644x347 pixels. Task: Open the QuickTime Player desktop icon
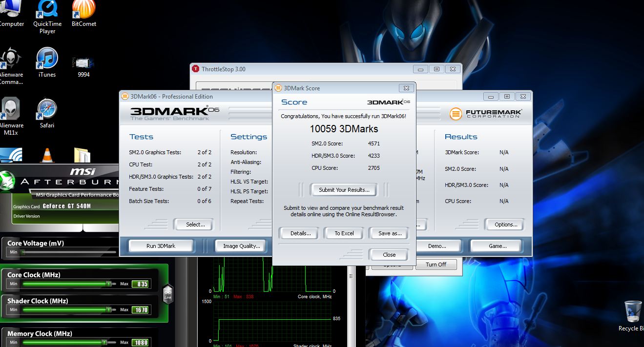(x=47, y=17)
